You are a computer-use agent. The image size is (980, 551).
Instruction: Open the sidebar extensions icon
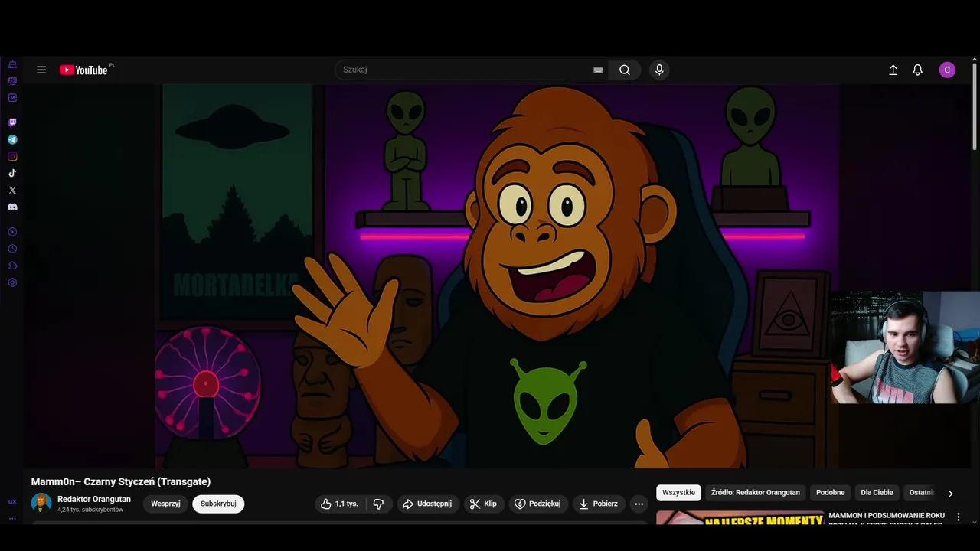pos(12,266)
